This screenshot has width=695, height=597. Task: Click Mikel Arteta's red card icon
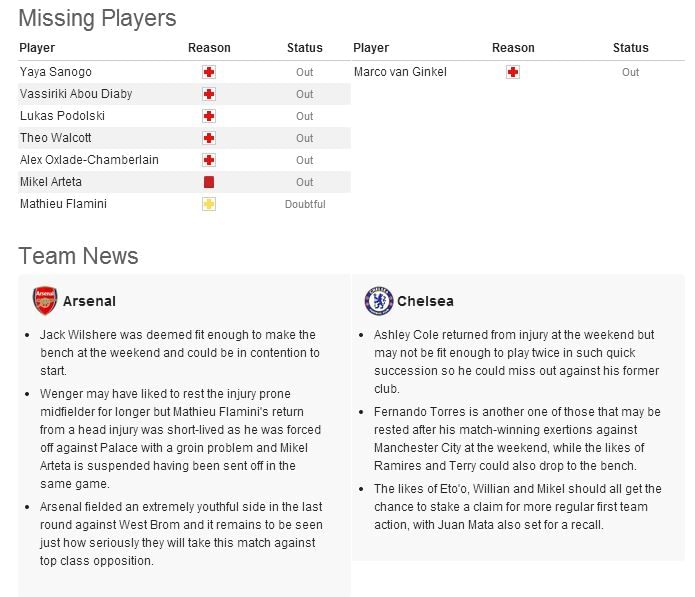click(209, 182)
